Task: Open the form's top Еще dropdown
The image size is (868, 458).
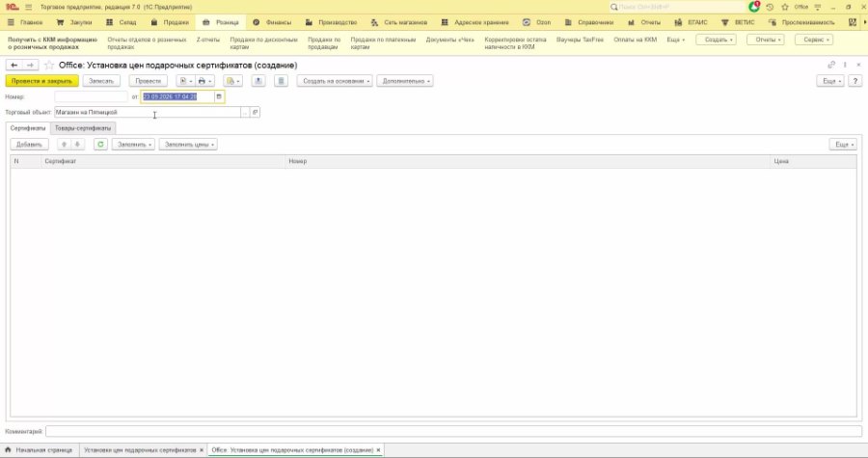Action: click(x=829, y=81)
